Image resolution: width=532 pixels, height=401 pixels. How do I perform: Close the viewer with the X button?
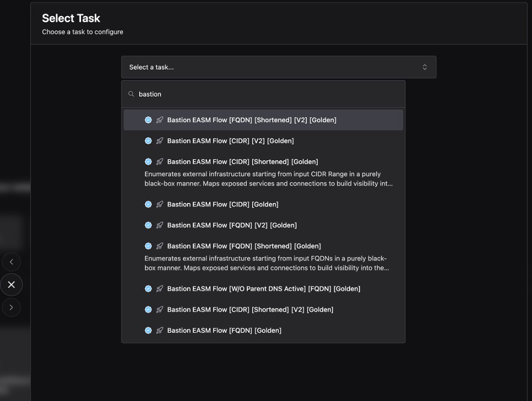[x=11, y=284]
